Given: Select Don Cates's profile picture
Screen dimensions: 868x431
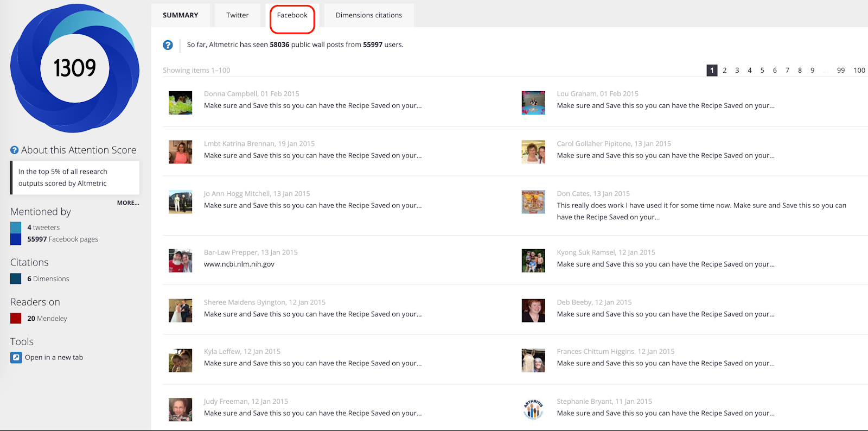Looking at the screenshot, I should point(533,202).
